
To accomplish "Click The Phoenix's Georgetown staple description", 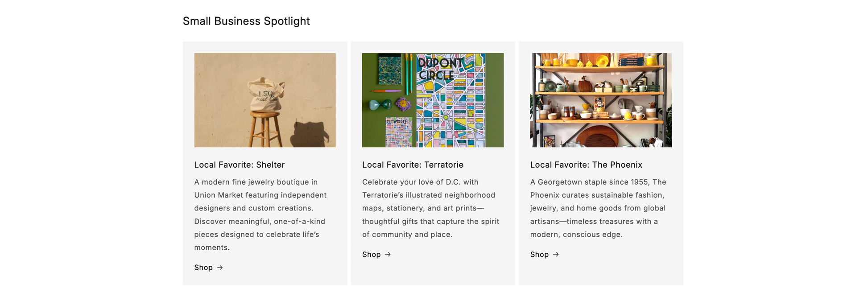I will [598, 208].
